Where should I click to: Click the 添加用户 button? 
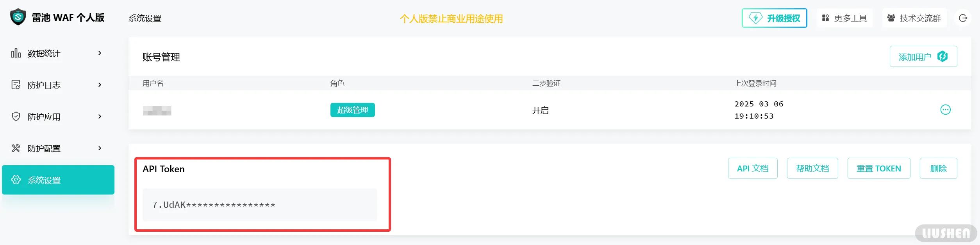pyautogui.click(x=923, y=57)
